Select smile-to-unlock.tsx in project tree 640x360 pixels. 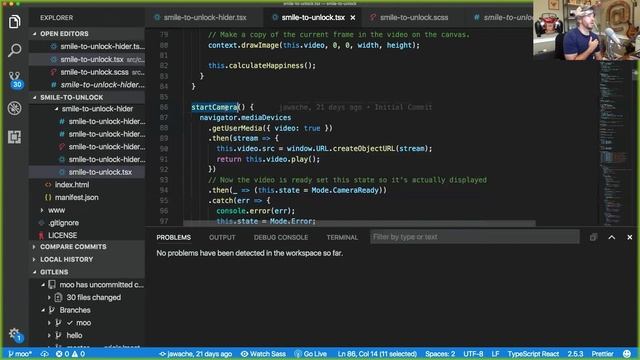[87, 172]
